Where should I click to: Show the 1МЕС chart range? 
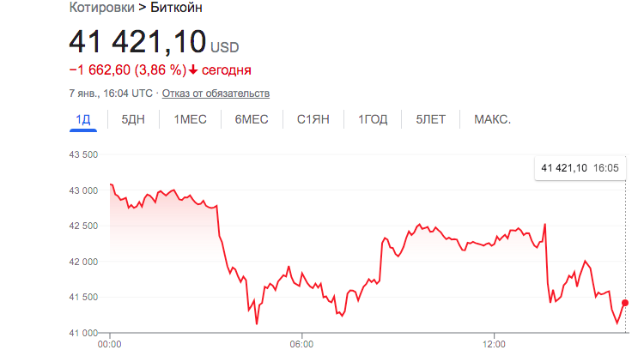point(190,119)
